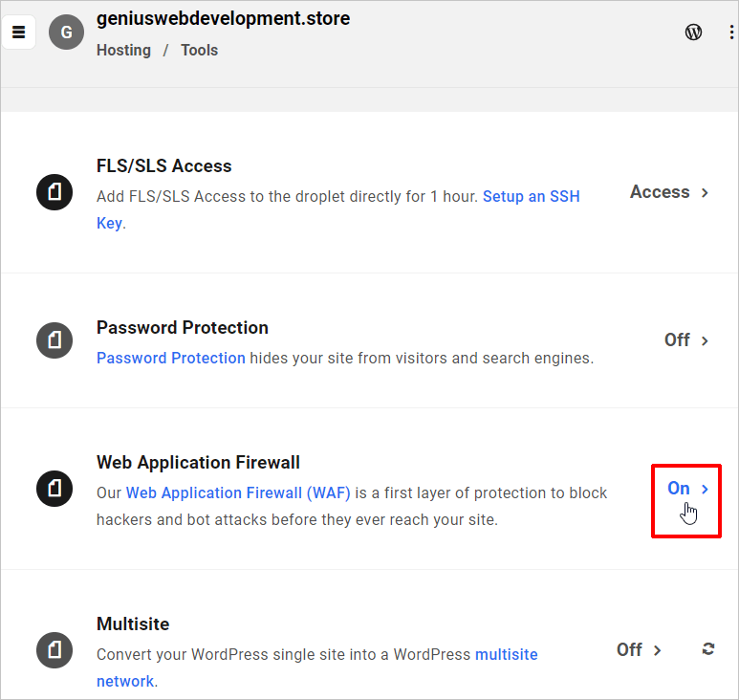This screenshot has height=700, width=739.
Task: Click the G site avatar icon
Action: (67, 33)
